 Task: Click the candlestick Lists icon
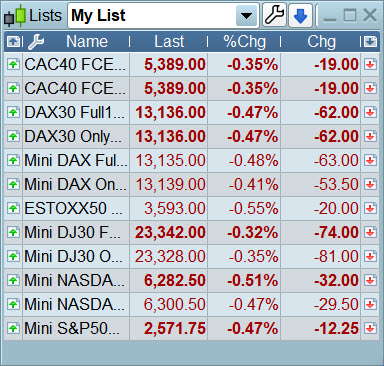click(15, 16)
